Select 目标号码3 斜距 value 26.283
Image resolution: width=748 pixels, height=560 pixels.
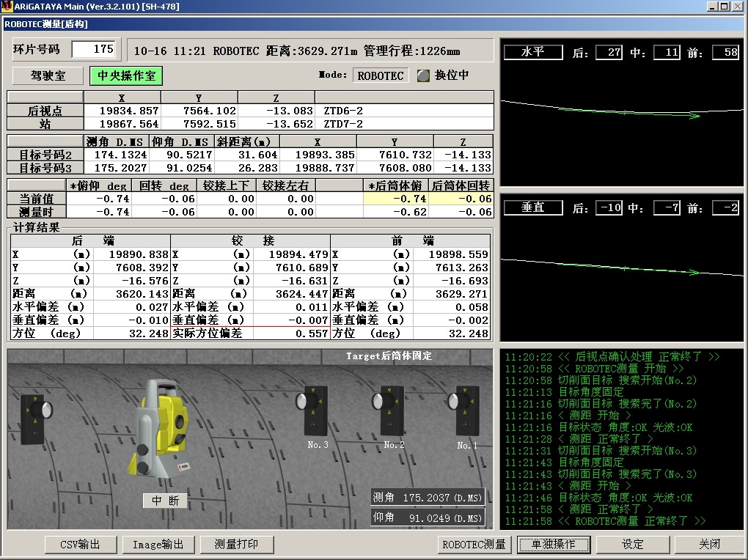pyautogui.click(x=247, y=168)
